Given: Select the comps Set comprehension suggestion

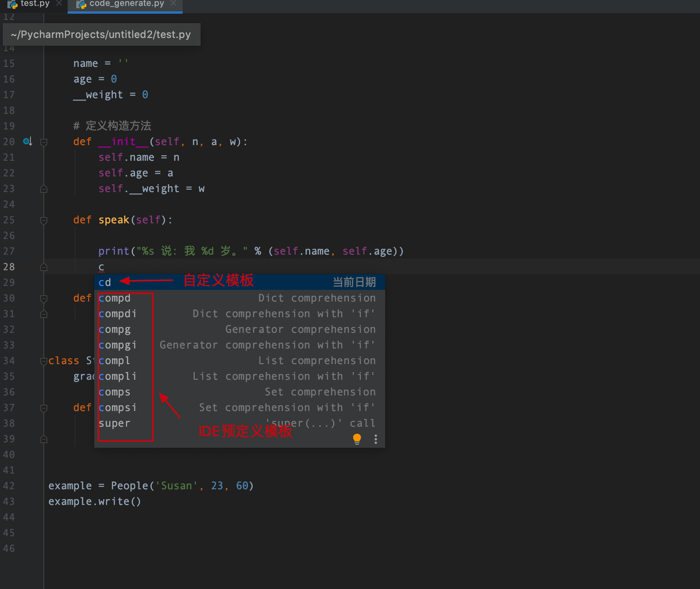Looking at the screenshot, I should (x=240, y=392).
